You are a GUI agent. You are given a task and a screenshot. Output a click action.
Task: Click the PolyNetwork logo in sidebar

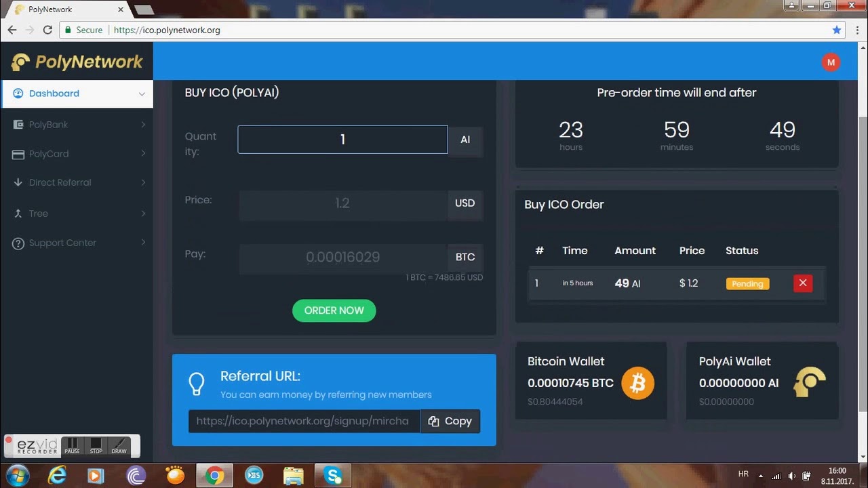pyautogui.click(x=77, y=62)
